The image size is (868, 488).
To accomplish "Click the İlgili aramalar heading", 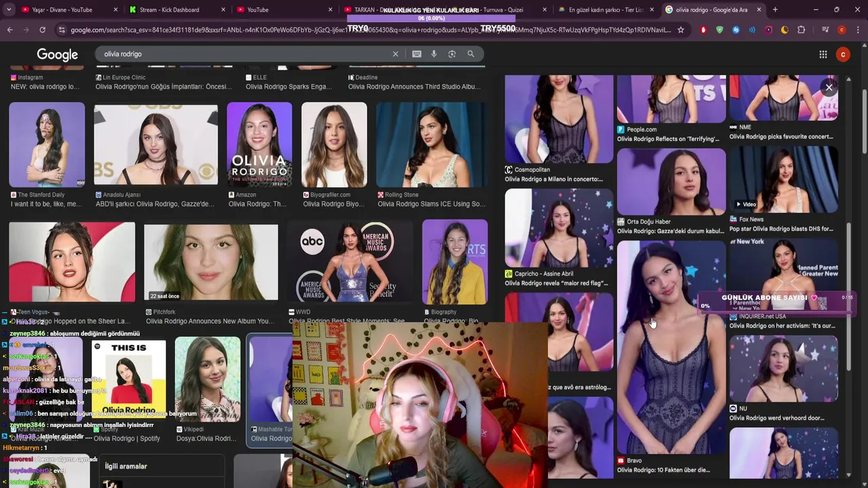I will point(126,466).
